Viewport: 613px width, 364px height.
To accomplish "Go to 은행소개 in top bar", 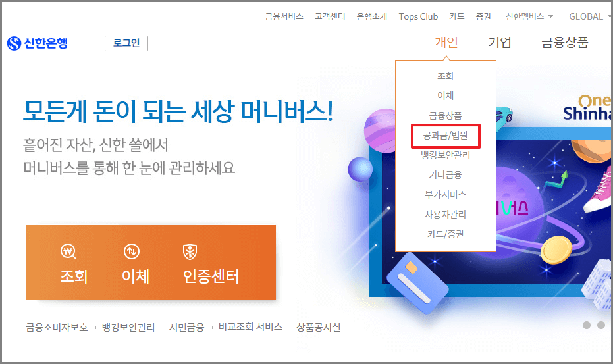I will [372, 16].
